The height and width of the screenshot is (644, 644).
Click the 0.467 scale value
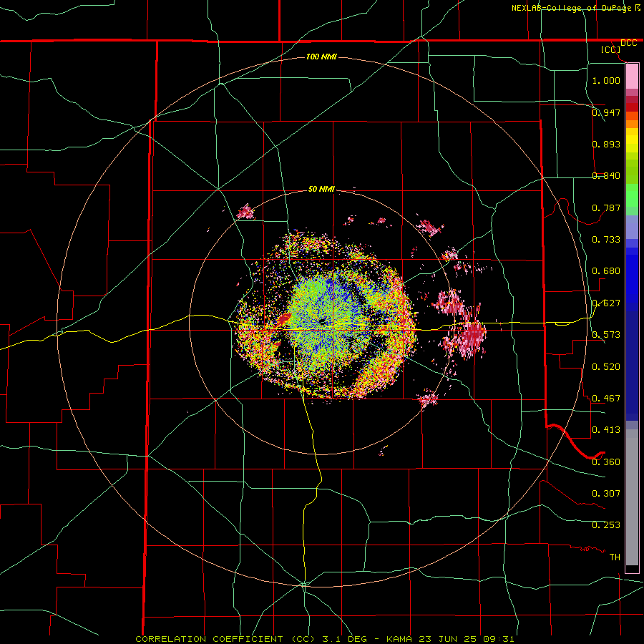tap(606, 398)
